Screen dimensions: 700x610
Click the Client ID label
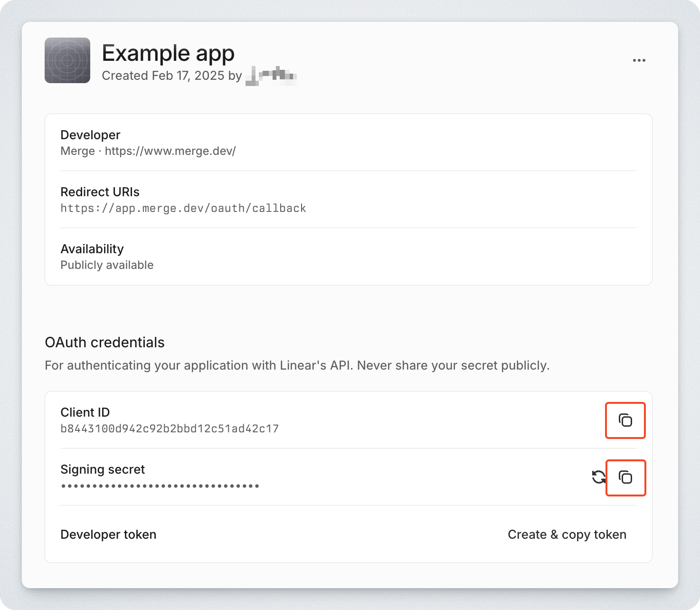click(x=85, y=412)
